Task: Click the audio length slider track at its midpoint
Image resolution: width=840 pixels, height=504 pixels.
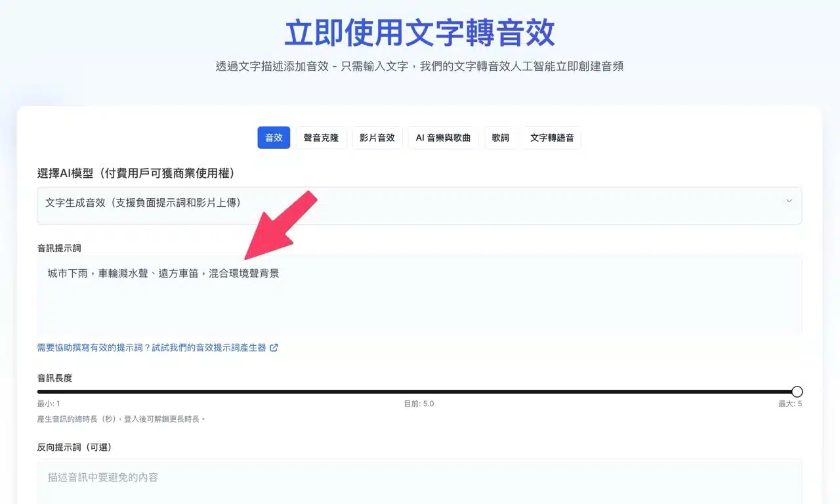Action: [x=419, y=392]
